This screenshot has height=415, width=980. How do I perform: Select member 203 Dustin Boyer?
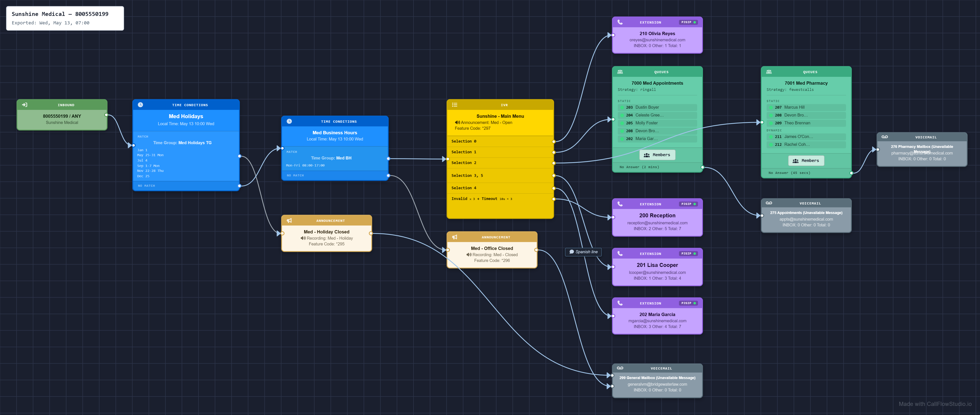click(657, 107)
